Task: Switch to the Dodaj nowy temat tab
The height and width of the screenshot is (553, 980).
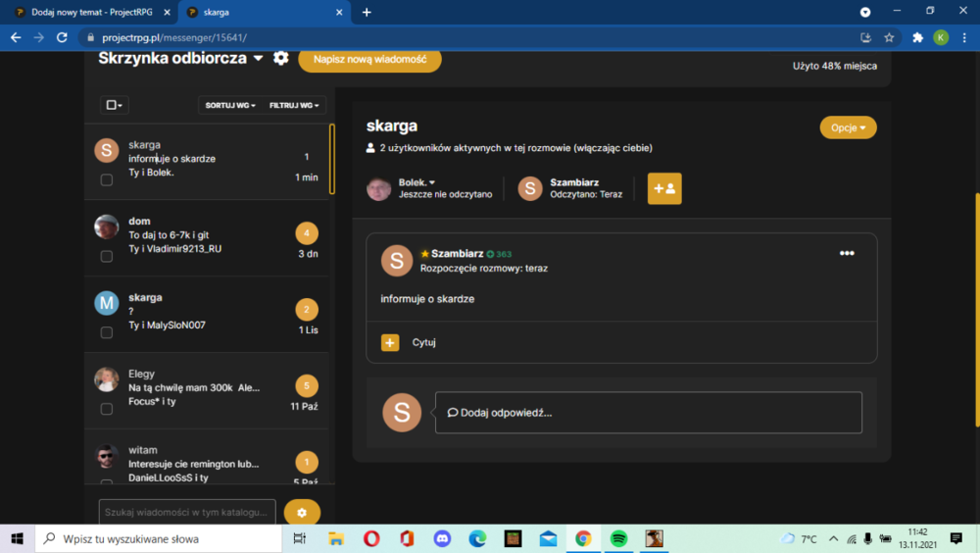Action: (x=92, y=12)
